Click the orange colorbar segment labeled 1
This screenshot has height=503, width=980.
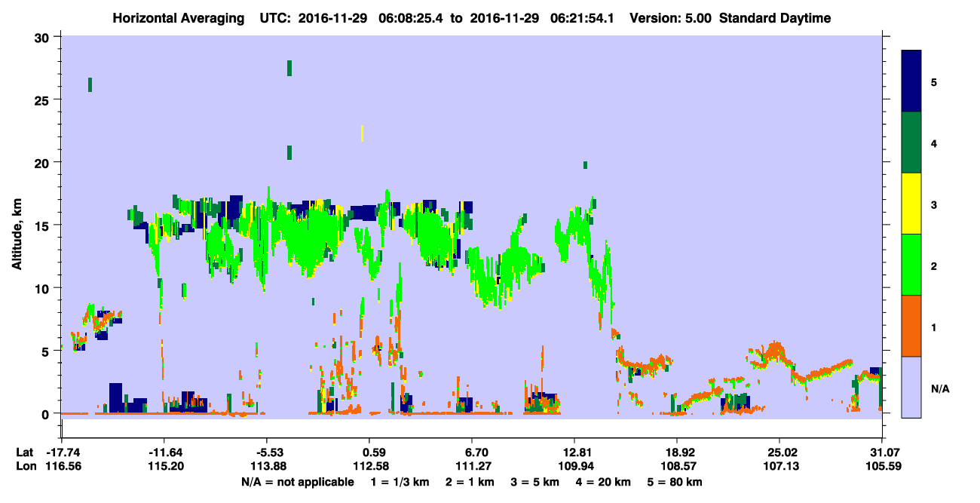coord(911,326)
